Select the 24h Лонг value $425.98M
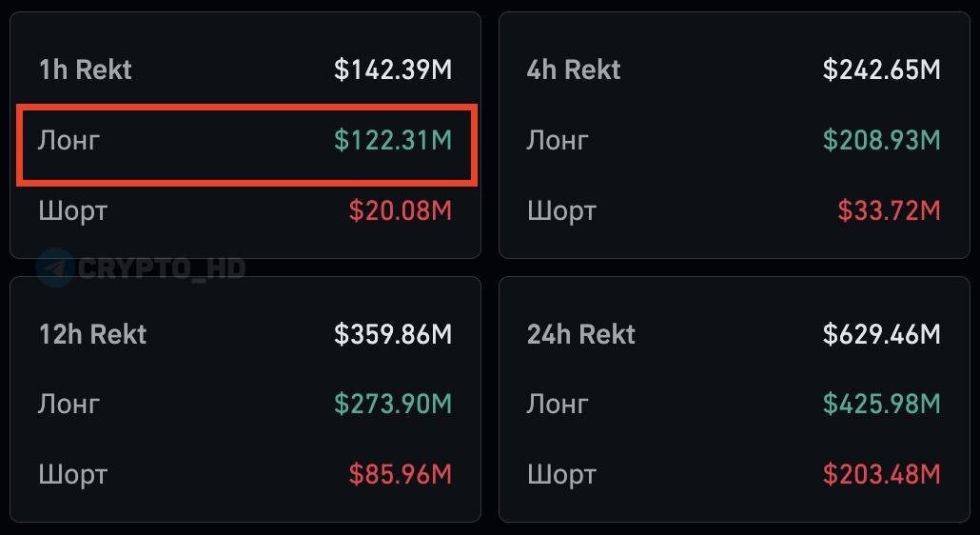This screenshot has width=980, height=535. pos(881,404)
